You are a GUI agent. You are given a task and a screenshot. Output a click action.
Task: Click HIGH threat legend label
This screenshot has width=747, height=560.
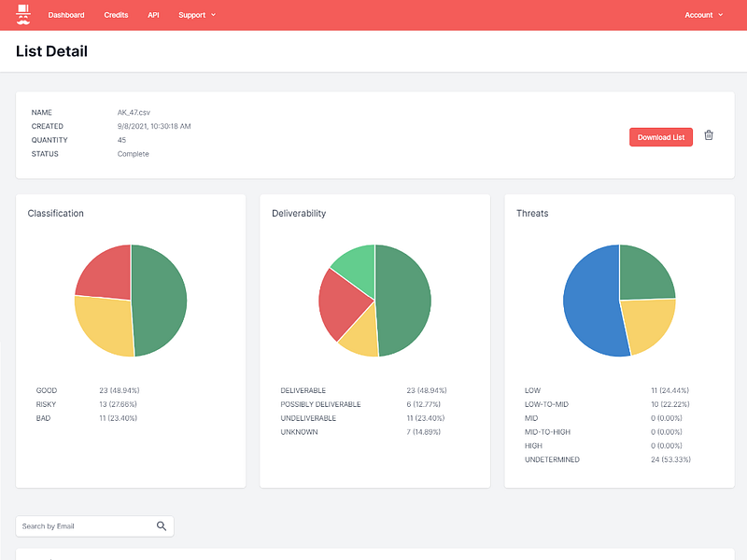click(x=533, y=446)
